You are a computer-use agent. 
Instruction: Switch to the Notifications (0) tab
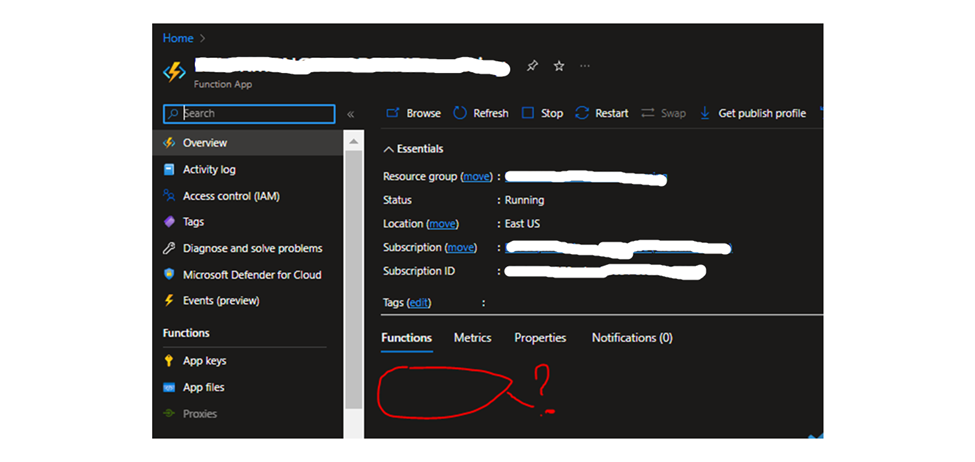632,338
